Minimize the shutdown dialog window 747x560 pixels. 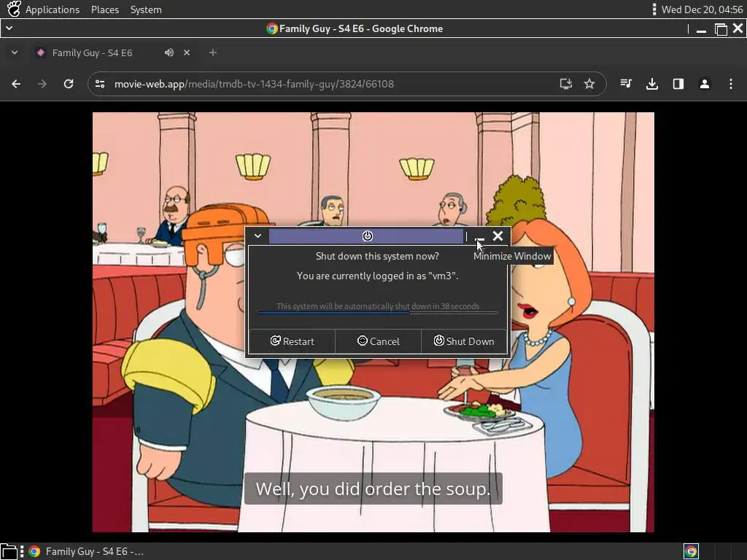tap(480, 237)
